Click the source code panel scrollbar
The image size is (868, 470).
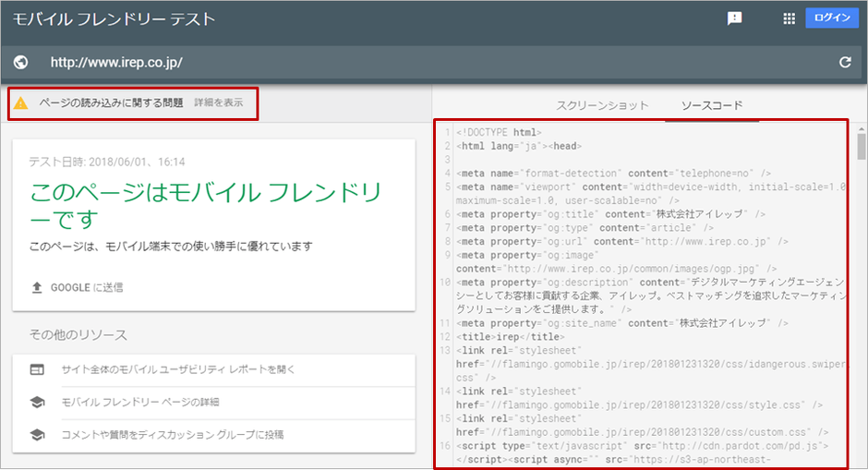point(861,148)
